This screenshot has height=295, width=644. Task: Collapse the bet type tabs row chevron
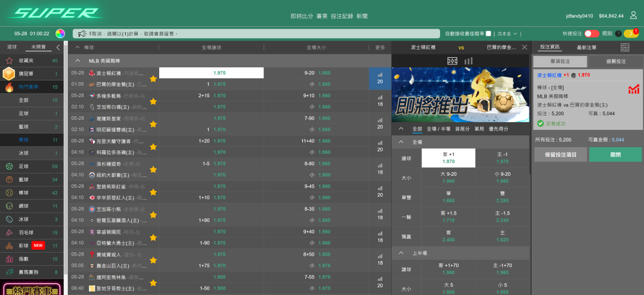(x=401, y=129)
